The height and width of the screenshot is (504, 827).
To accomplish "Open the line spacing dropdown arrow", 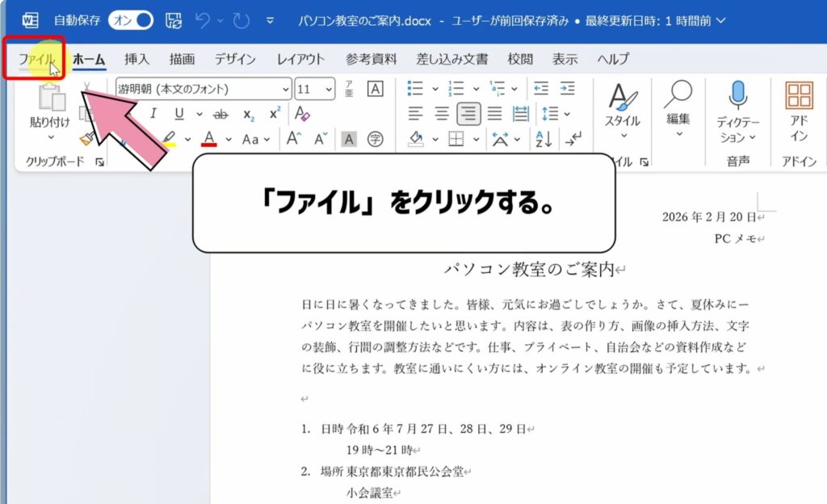I will (x=568, y=113).
